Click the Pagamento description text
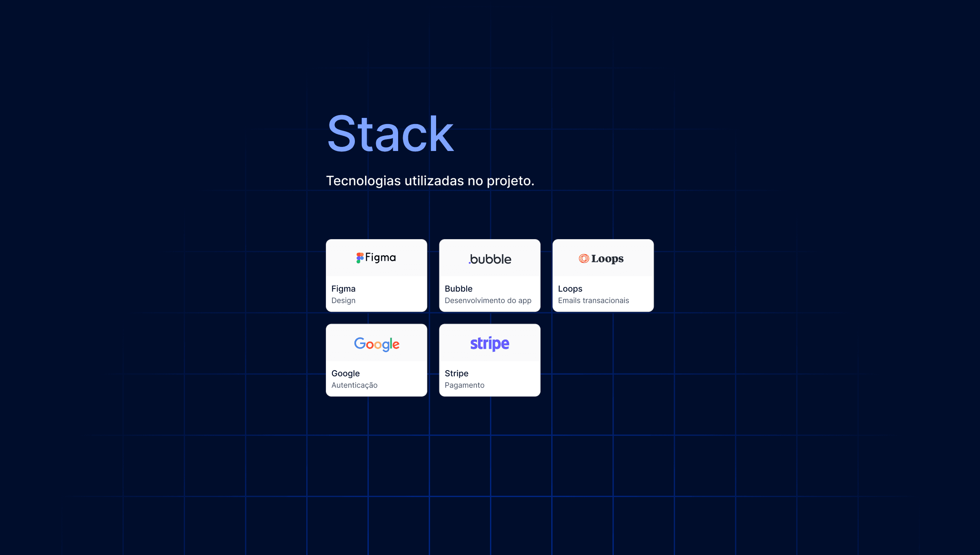This screenshot has height=555, width=980. tap(464, 385)
